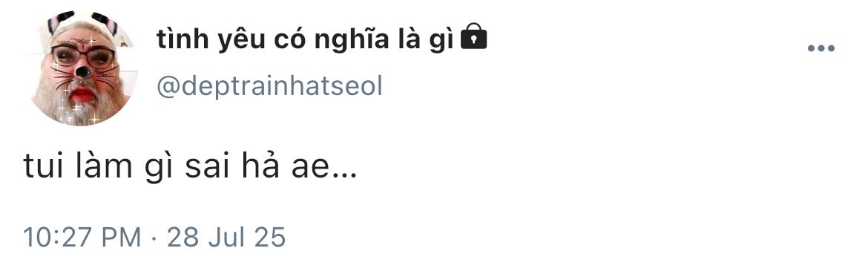Visit the @deptrainhatseol handle link

(x=269, y=86)
